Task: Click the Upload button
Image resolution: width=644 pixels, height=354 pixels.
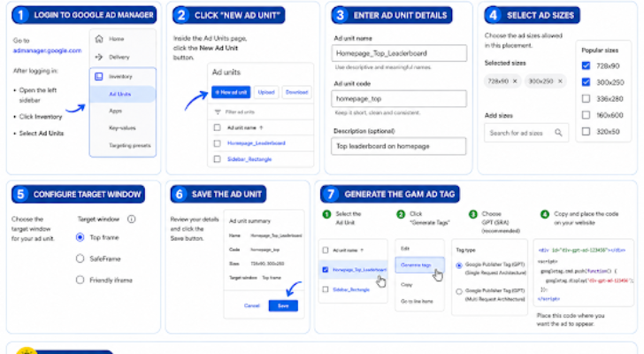Action: pyautogui.click(x=266, y=92)
